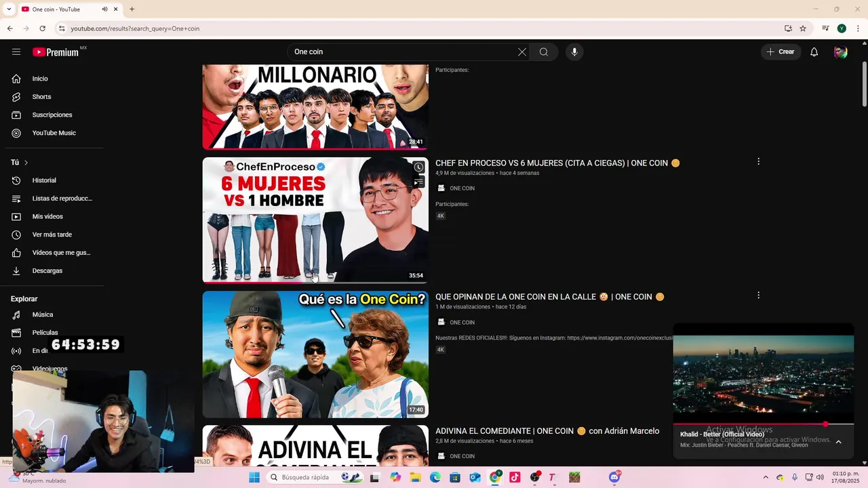The height and width of the screenshot is (488, 868).
Task: Open the Chrome three-dot menu
Action: coord(858,28)
